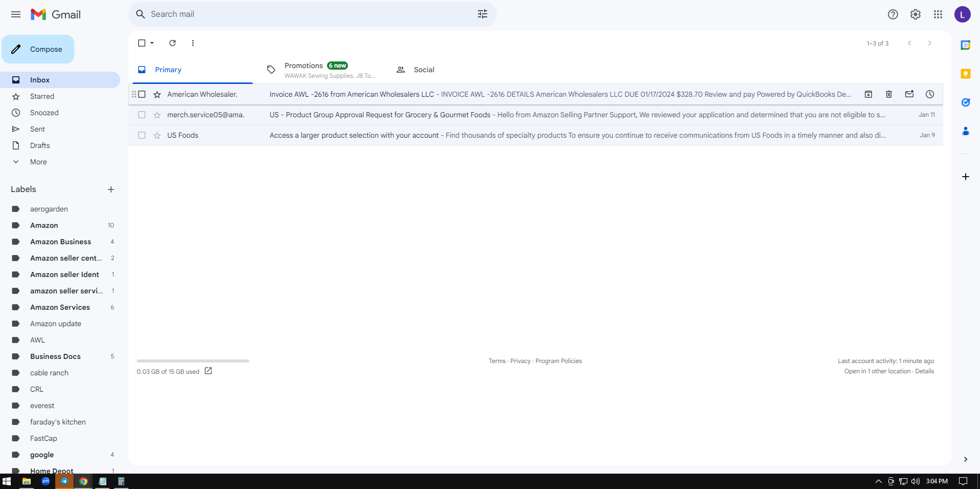Open the Amazon Business label

tap(60, 242)
